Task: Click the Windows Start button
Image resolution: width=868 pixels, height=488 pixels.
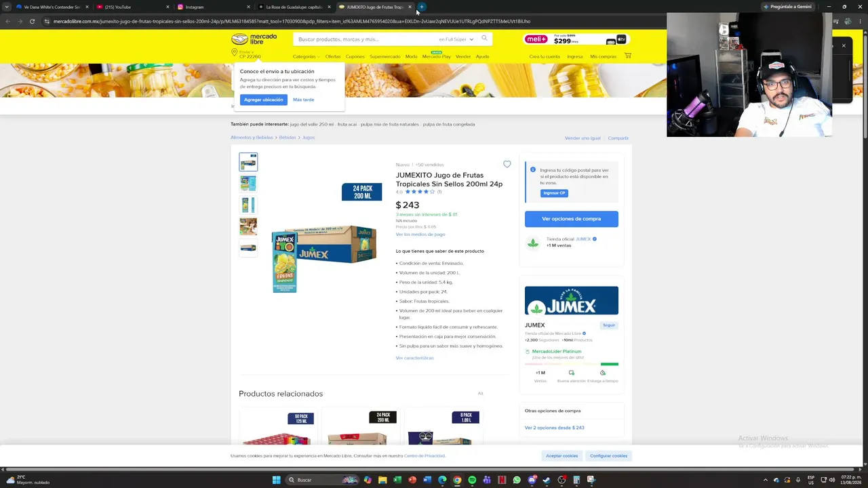Action: [276, 480]
